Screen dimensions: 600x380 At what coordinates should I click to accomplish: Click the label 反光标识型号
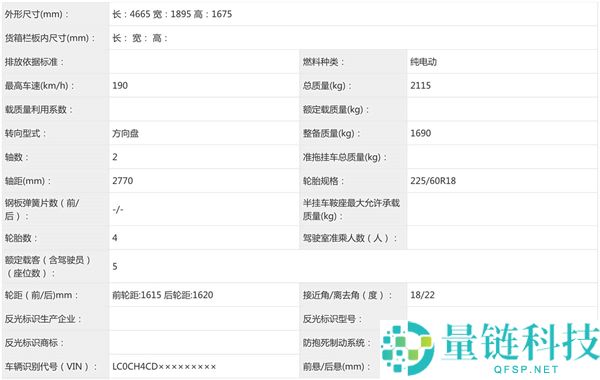point(332,319)
